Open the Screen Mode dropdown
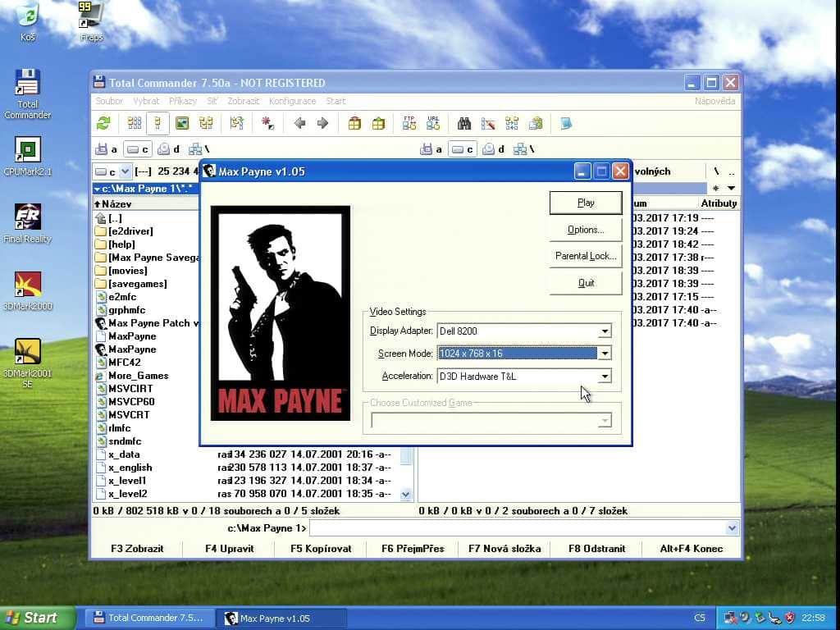The image size is (840, 630). click(x=605, y=354)
